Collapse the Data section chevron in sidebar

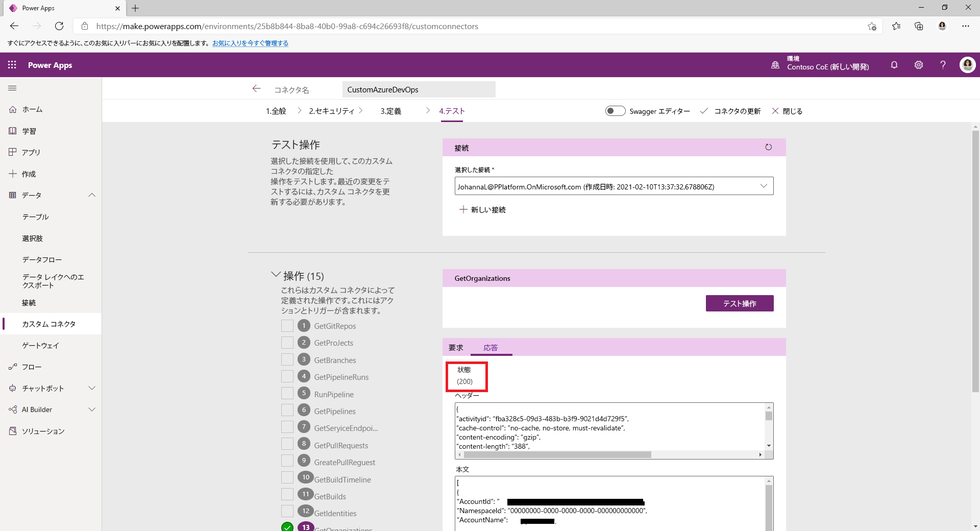click(92, 195)
